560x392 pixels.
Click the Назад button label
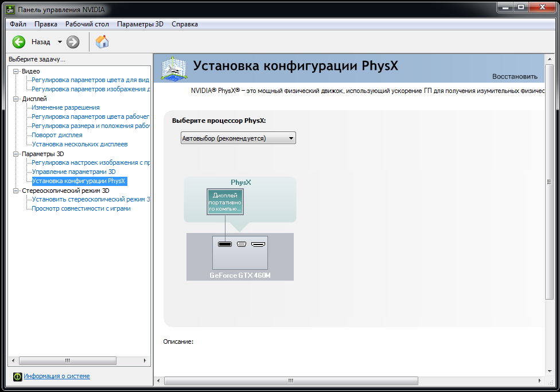[41, 42]
